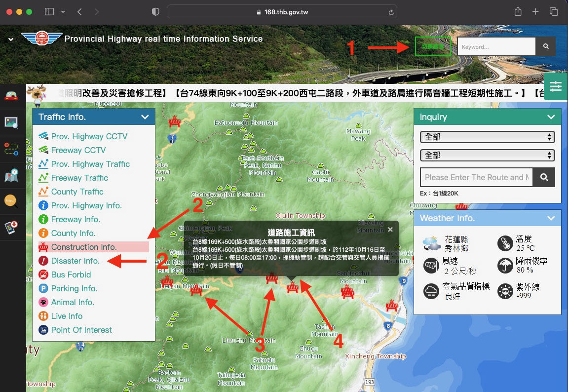
Task: Click the temperature thermometer icon
Action: pyautogui.click(x=505, y=243)
